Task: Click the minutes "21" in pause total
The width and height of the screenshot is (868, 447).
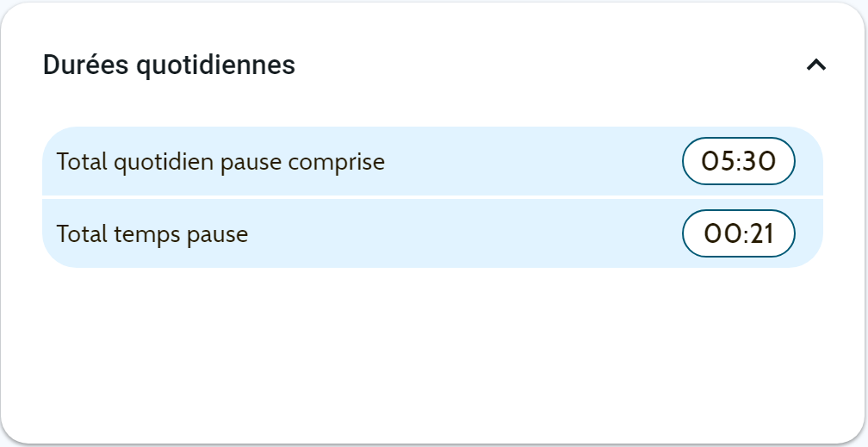Action: (x=760, y=233)
